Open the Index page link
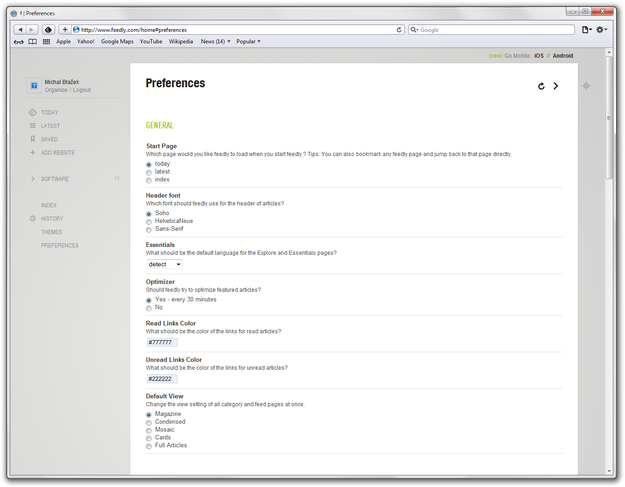This screenshot has width=625, height=487. point(49,205)
